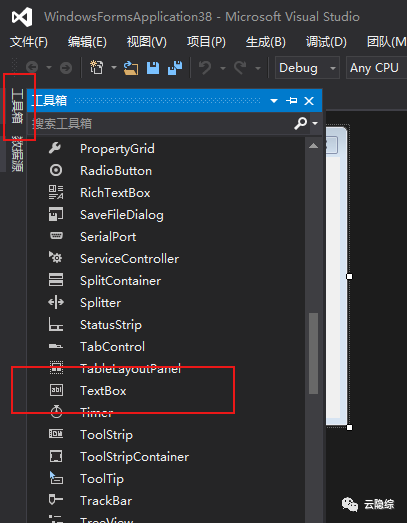Click the 工具箱 vertical side tab
Image resolution: width=407 pixels, height=523 pixels.
[17, 106]
